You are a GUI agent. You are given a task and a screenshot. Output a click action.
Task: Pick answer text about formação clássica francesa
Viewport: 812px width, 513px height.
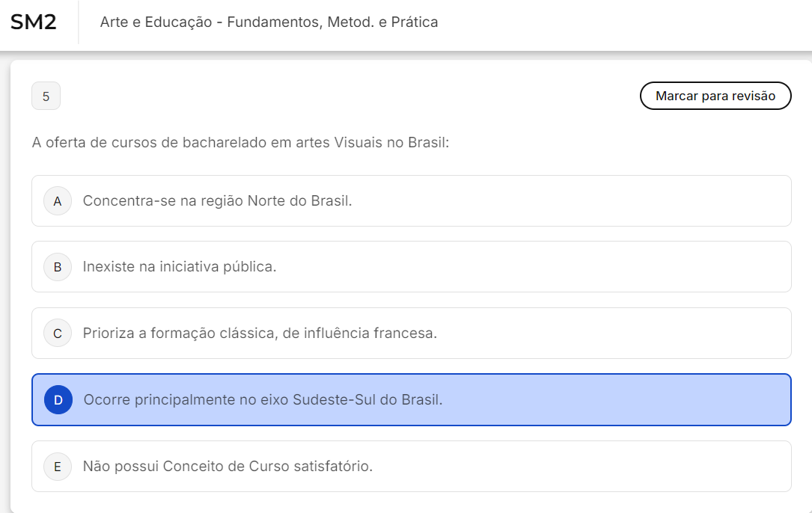pos(260,333)
